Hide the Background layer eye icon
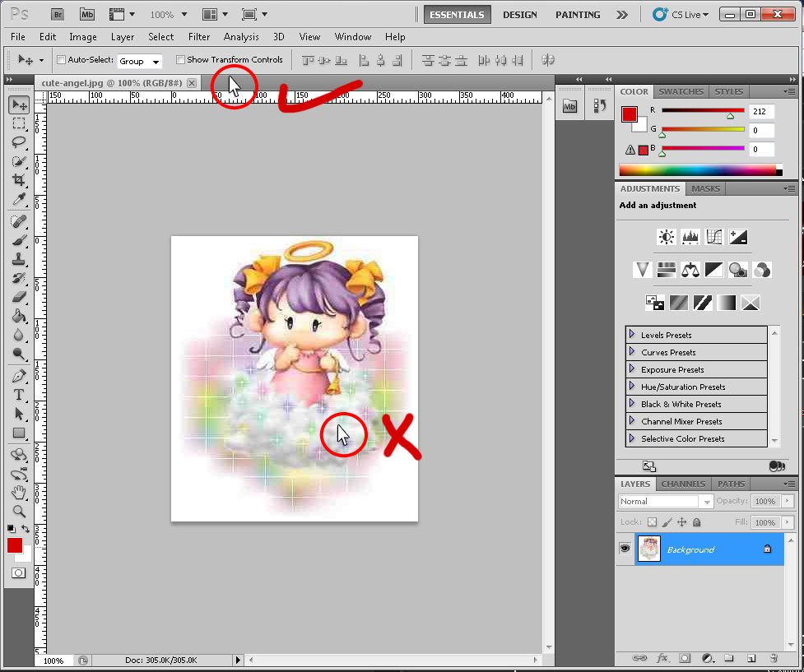This screenshot has width=804, height=672. point(625,549)
